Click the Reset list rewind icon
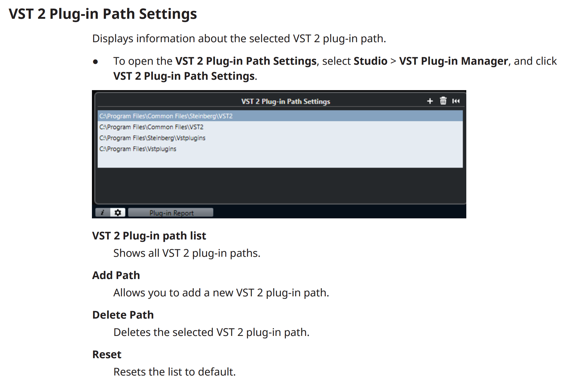This screenshot has width=588, height=383. [x=456, y=101]
